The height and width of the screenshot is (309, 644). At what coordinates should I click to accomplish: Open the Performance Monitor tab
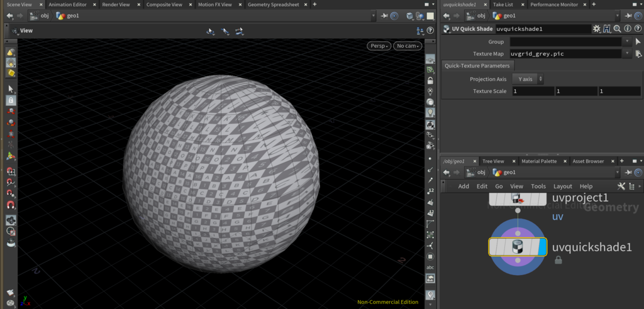tap(554, 4)
